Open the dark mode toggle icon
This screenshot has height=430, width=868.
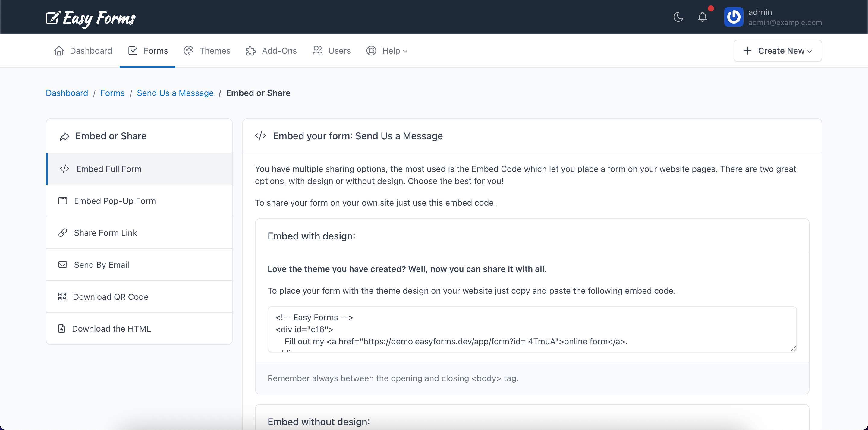(x=678, y=17)
